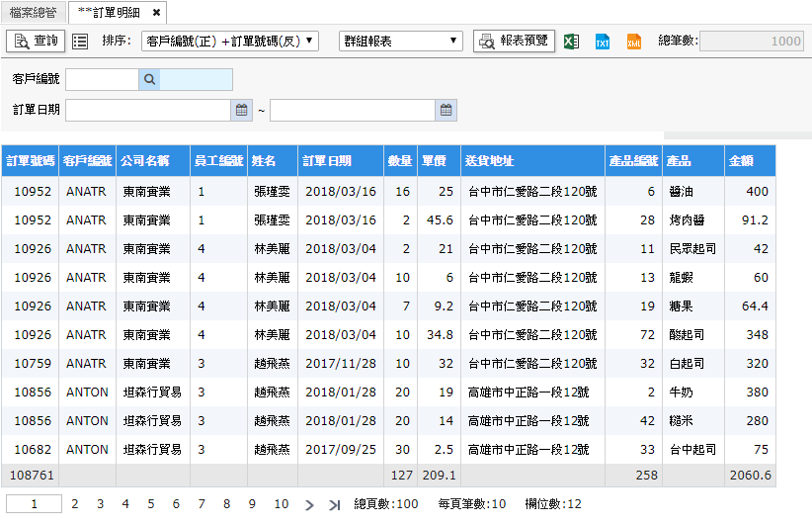Screen dimensions: 812x524
Task: Click the end 訂單日期 input field
Action: pyautogui.click(x=353, y=110)
